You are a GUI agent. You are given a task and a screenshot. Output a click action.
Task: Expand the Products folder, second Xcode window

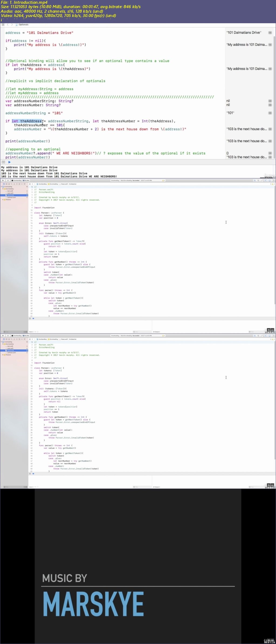(x=3, y=355)
